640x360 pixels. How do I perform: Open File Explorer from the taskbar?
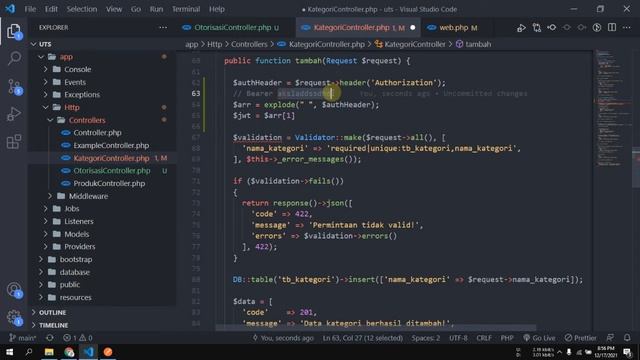click(x=49, y=352)
